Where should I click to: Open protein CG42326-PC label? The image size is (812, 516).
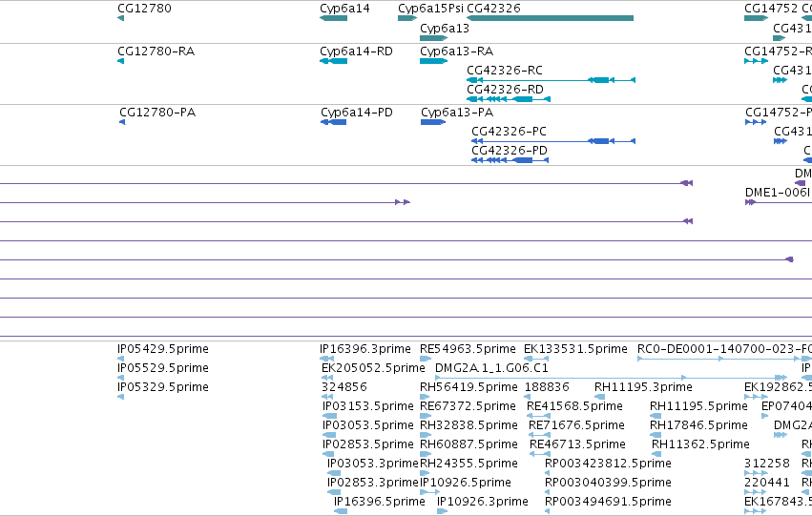tap(510, 132)
